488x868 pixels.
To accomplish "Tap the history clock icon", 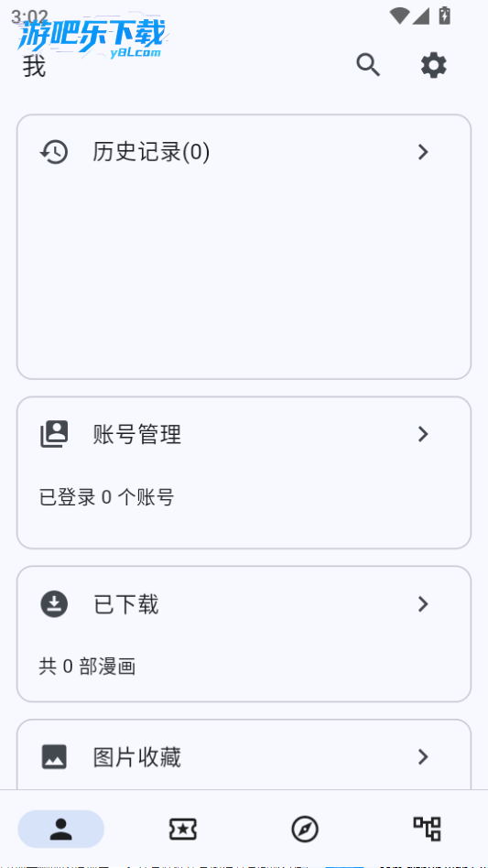I will coord(54,152).
